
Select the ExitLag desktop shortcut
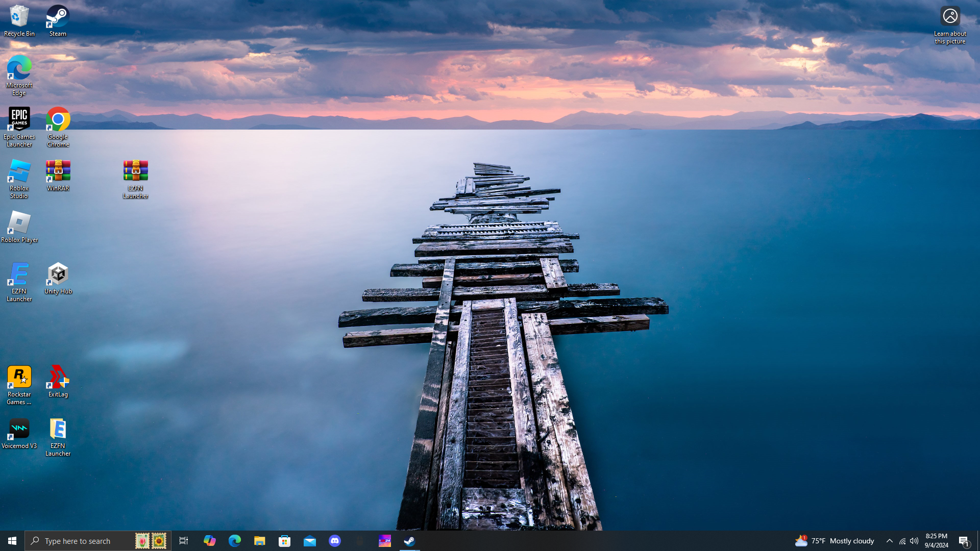tap(58, 382)
